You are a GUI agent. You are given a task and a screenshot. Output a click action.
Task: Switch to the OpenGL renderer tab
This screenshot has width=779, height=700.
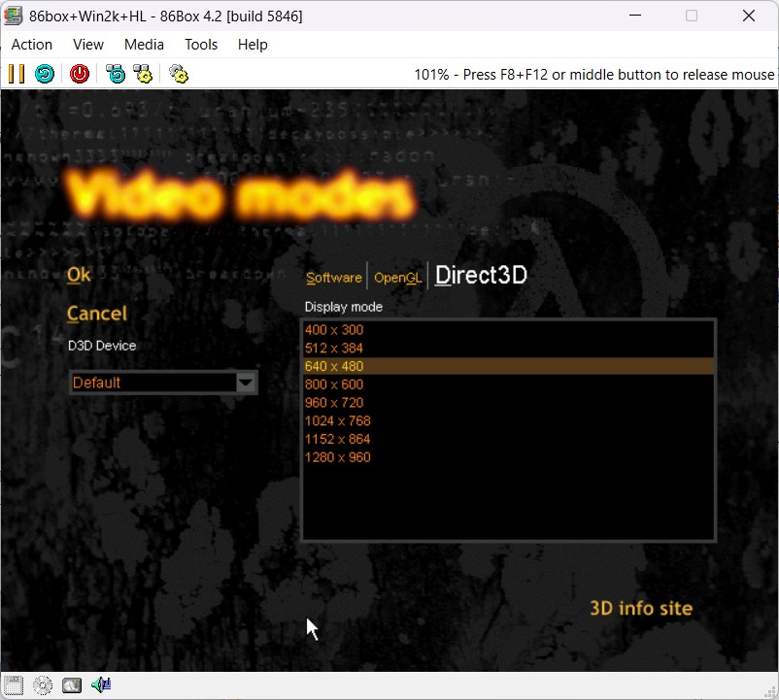[398, 278]
